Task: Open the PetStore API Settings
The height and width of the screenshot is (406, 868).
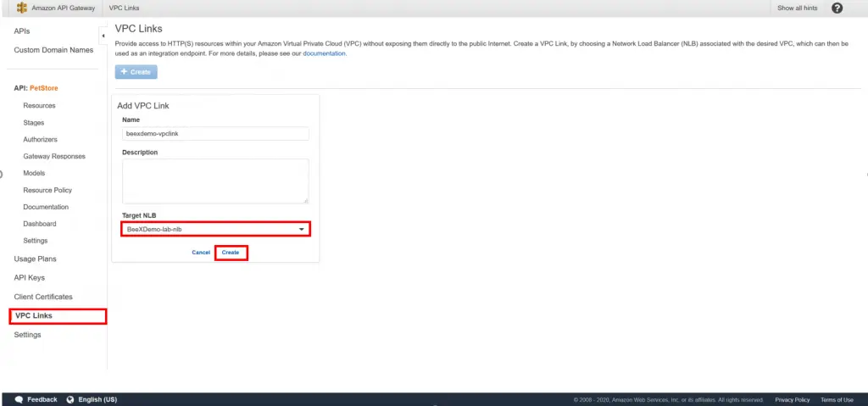Action: (36, 241)
